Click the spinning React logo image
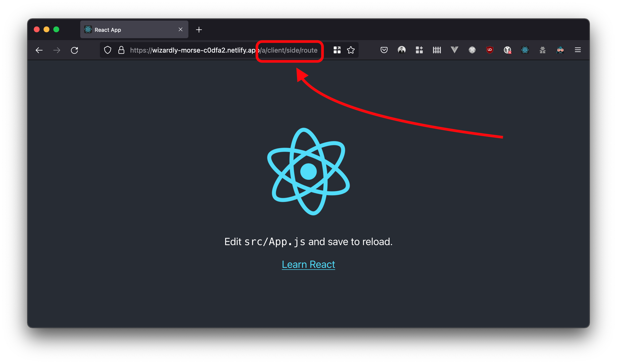The height and width of the screenshot is (364, 617). click(308, 171)
